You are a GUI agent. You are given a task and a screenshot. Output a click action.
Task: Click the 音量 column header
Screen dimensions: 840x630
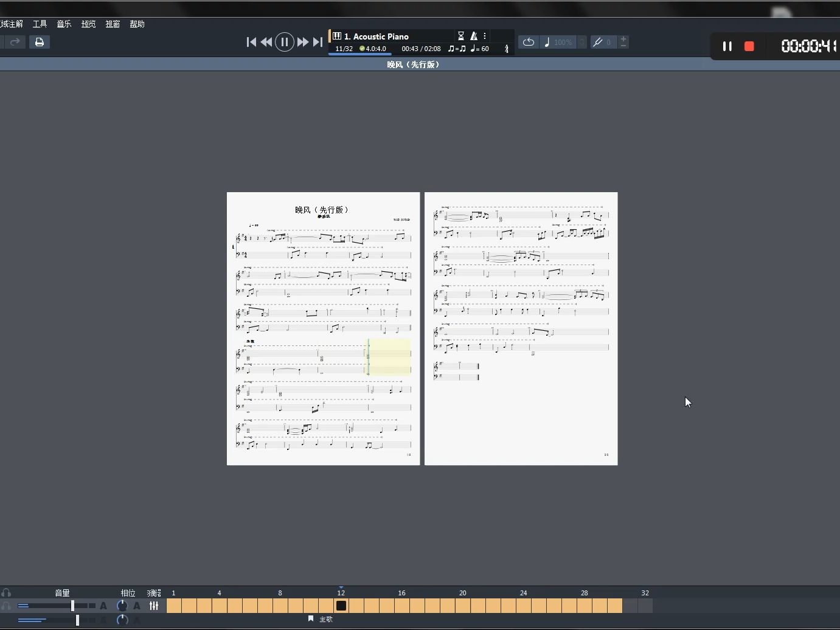point(62,593)
